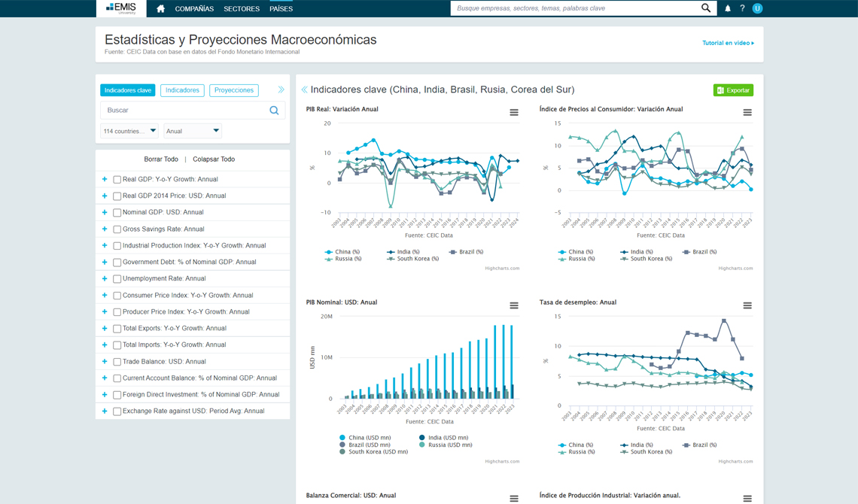858x504 pixels.
Task: Open Highcharts.com link under PIB Real chart
Action: 502,269
